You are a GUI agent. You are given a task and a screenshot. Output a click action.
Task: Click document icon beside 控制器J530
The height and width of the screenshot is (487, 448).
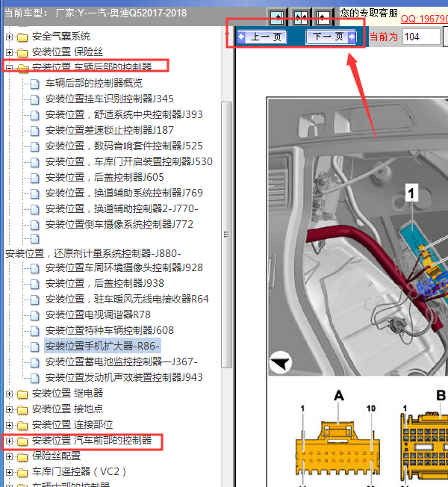coord(35,162)
